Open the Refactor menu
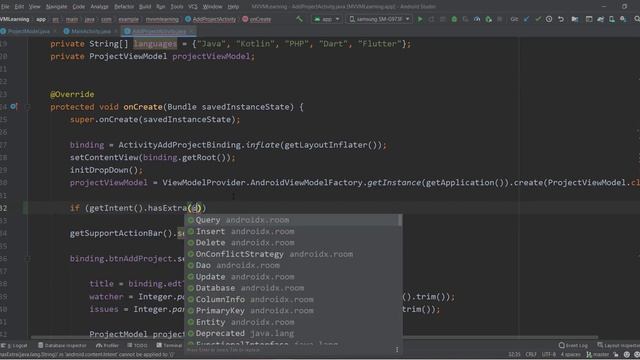 (124, 7)
